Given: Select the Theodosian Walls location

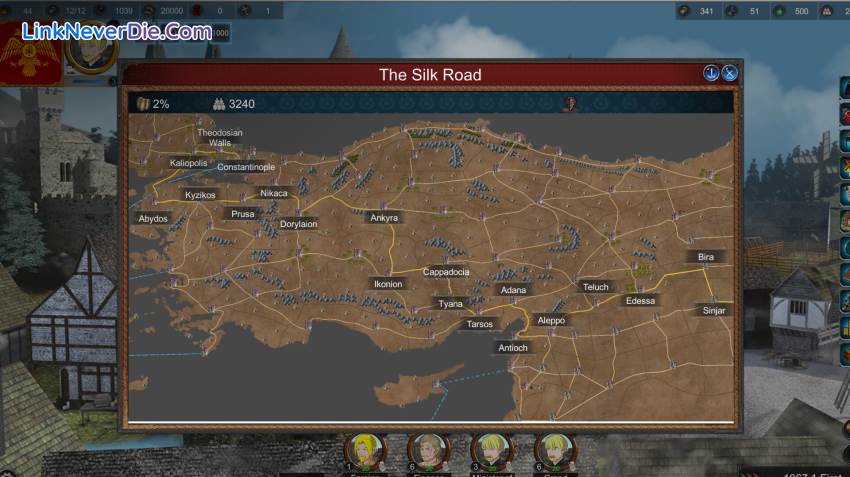Looking at the screenshot, I should coord(220,137).
